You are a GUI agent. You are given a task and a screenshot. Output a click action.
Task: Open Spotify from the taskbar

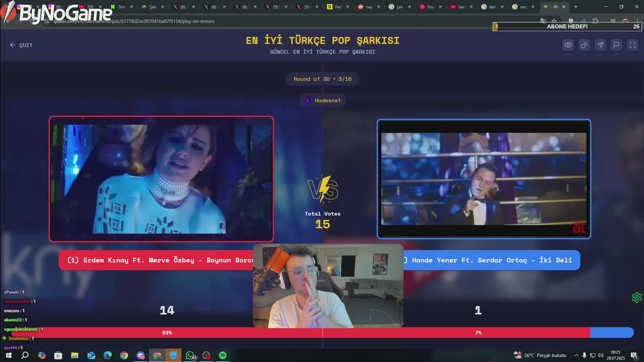[x=222, y=355]
